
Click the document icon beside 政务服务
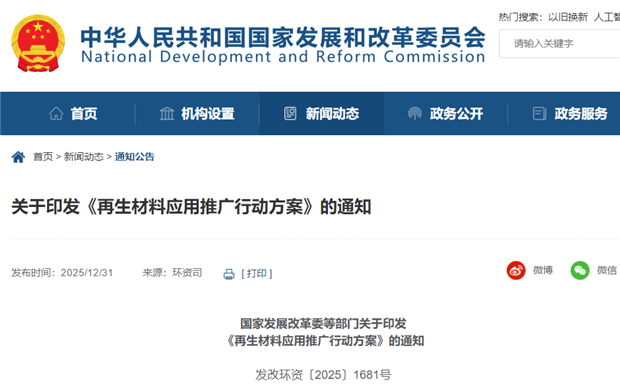539,114
